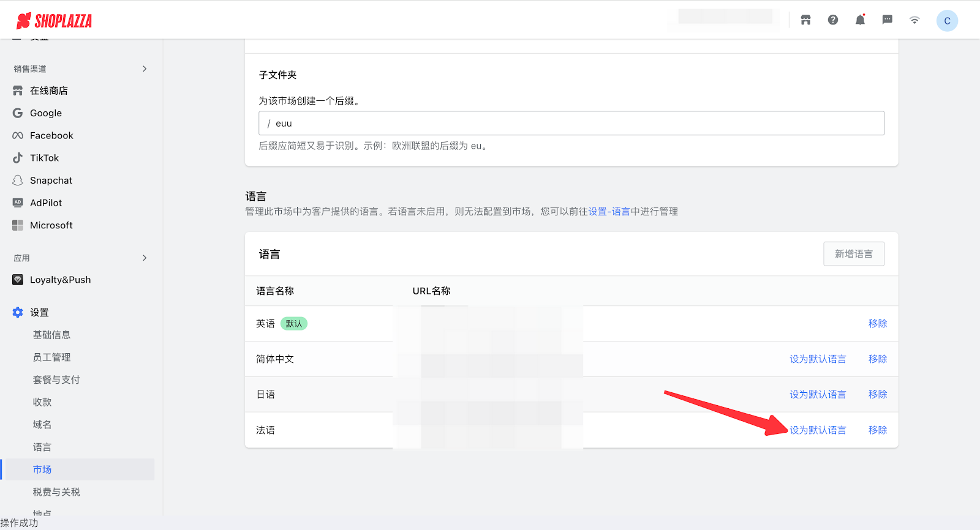Select 税费与关税 in settings menu

click(x=56, y=492)
